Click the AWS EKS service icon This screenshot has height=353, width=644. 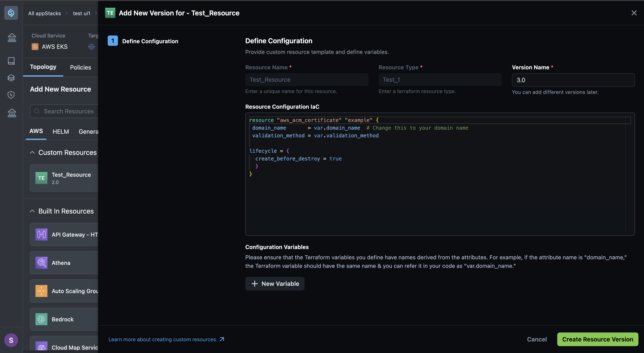click(35, 47)
